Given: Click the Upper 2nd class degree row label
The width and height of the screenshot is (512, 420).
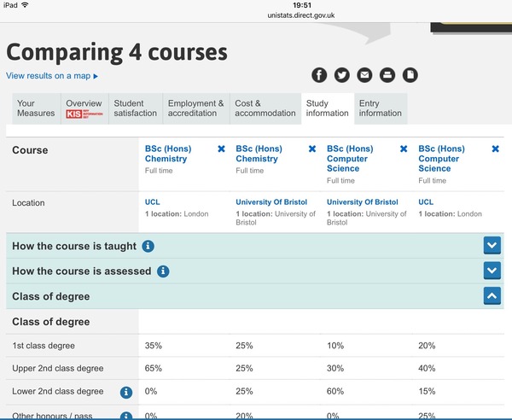Looking at the screenshot, I should click(58, 369).
